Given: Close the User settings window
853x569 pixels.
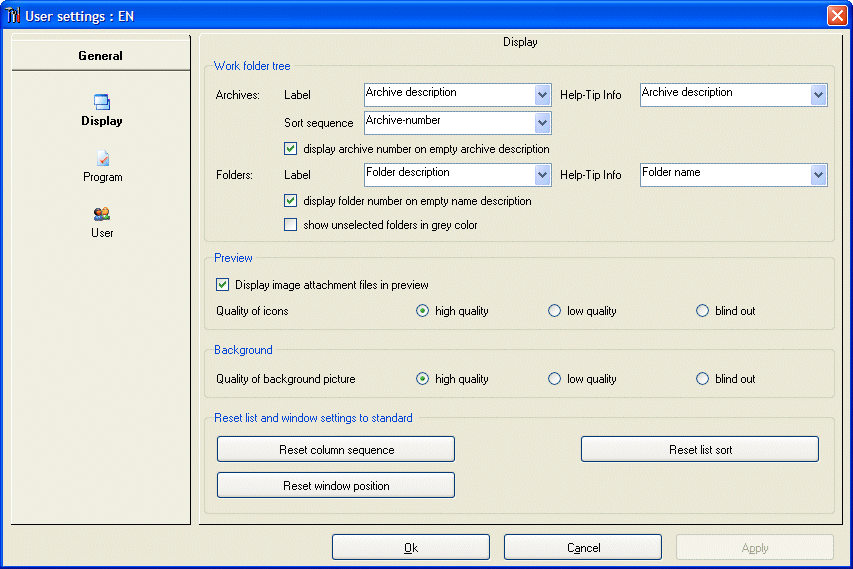Looking at the screenshot, I should point(837,15).
